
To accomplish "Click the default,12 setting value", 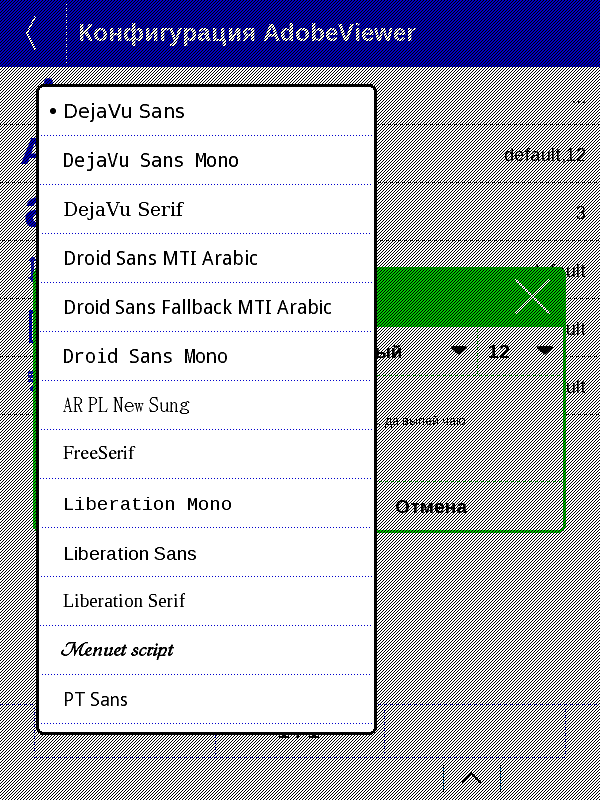I will tap(544, 154).
